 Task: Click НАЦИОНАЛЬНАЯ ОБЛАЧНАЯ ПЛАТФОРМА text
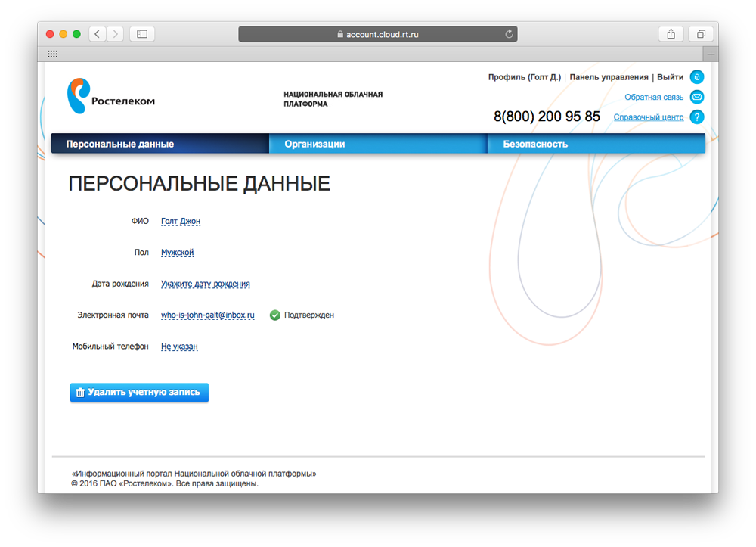pyautogui.click(x=333, y=99)
